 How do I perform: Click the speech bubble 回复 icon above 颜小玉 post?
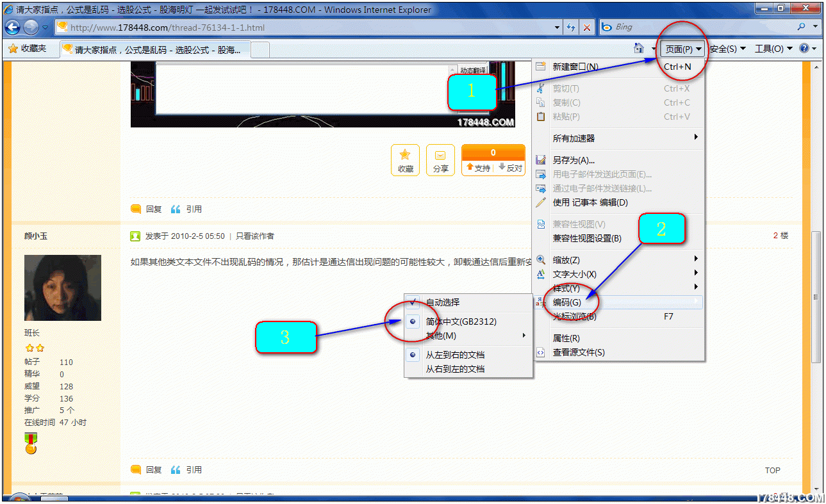pos(136,209)
